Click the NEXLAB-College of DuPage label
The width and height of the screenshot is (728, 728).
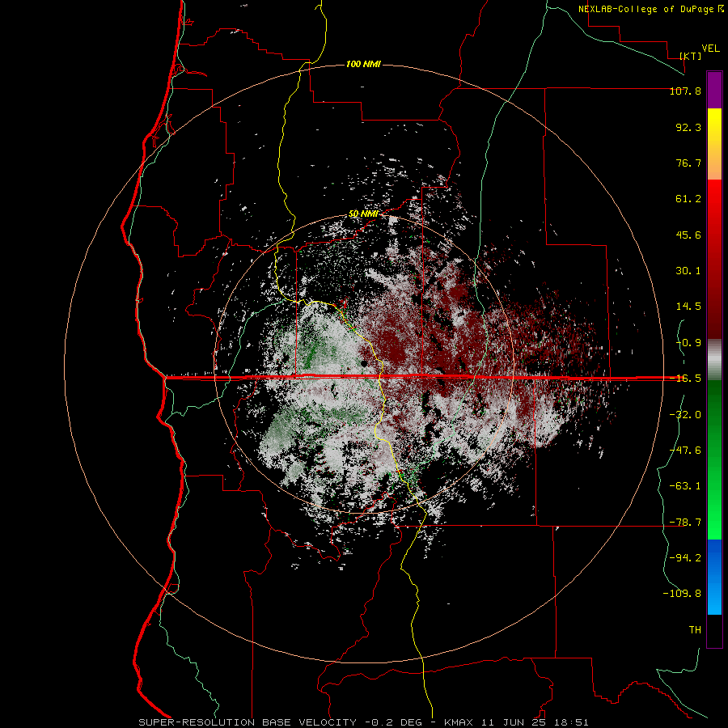point(651,9)
